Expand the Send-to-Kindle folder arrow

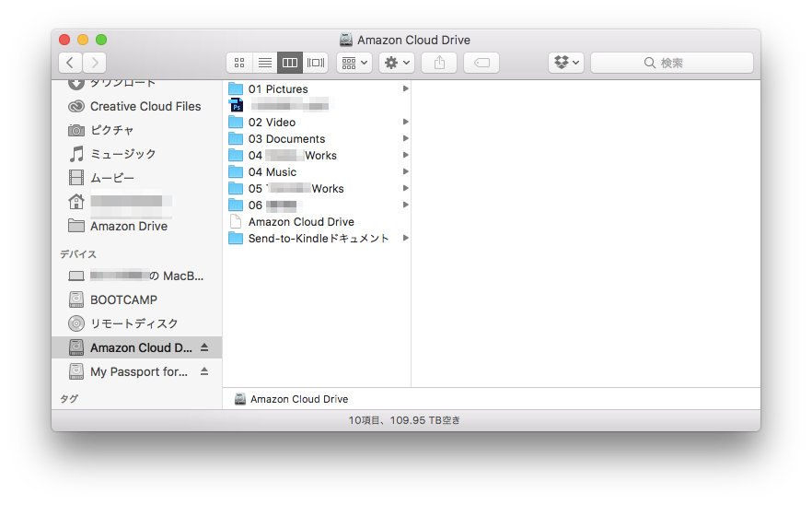coord(405,238)
